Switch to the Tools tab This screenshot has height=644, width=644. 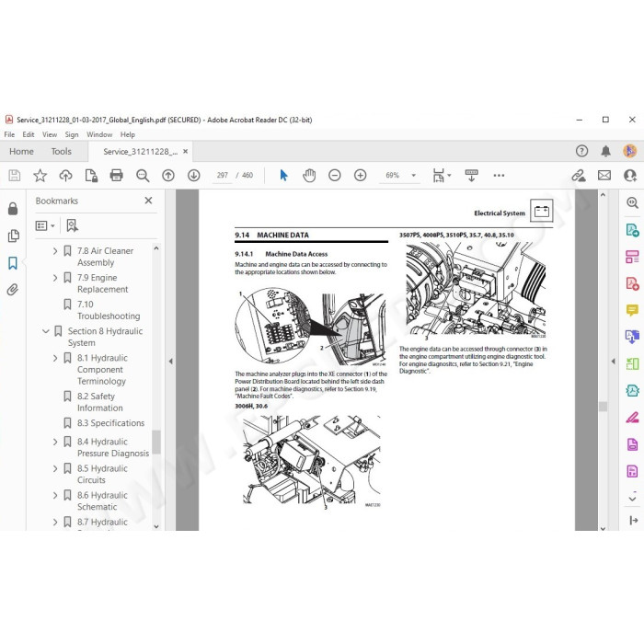[62, 152]
